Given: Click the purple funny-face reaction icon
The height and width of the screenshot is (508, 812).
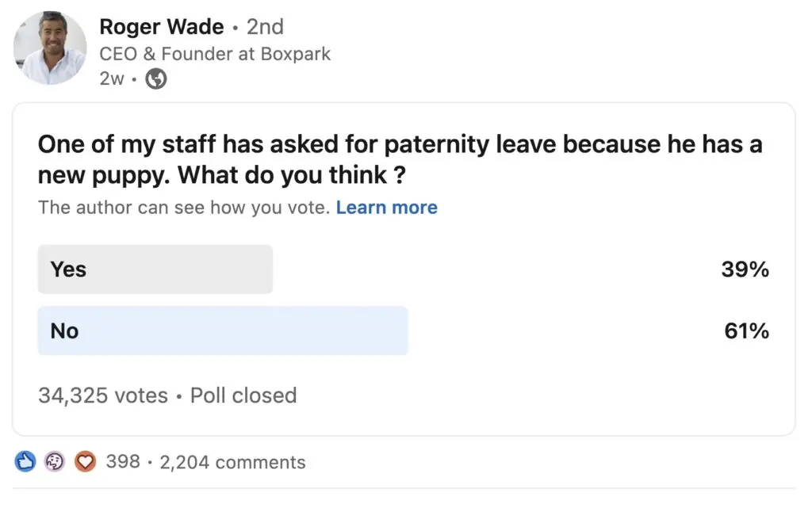Looking at the screenshot, I should click(55, 461).
